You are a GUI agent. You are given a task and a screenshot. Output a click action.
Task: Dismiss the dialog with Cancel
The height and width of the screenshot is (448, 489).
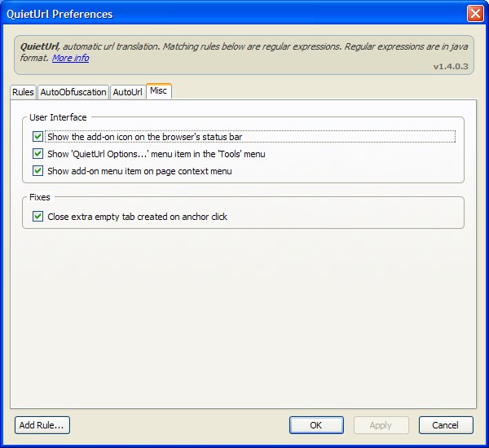point(446,425)
